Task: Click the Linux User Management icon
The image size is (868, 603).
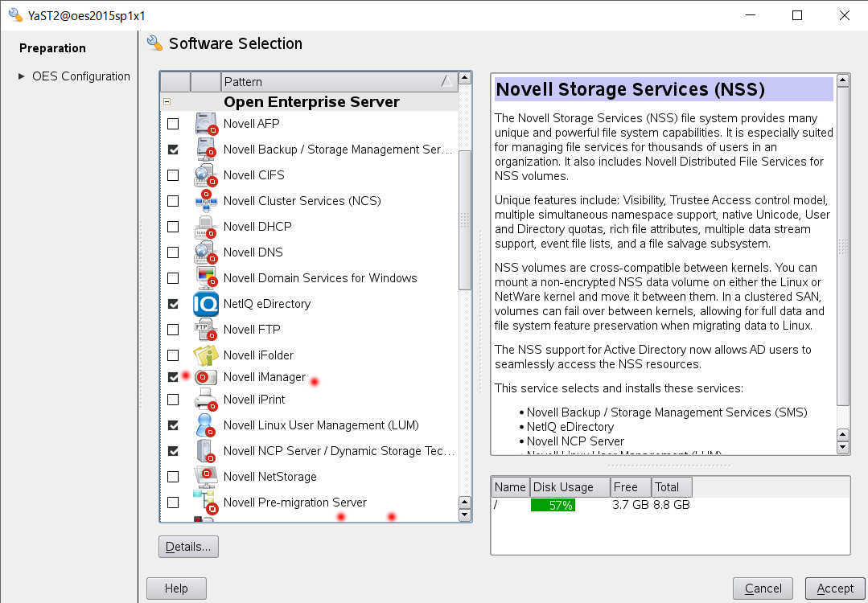Action: 206,425
